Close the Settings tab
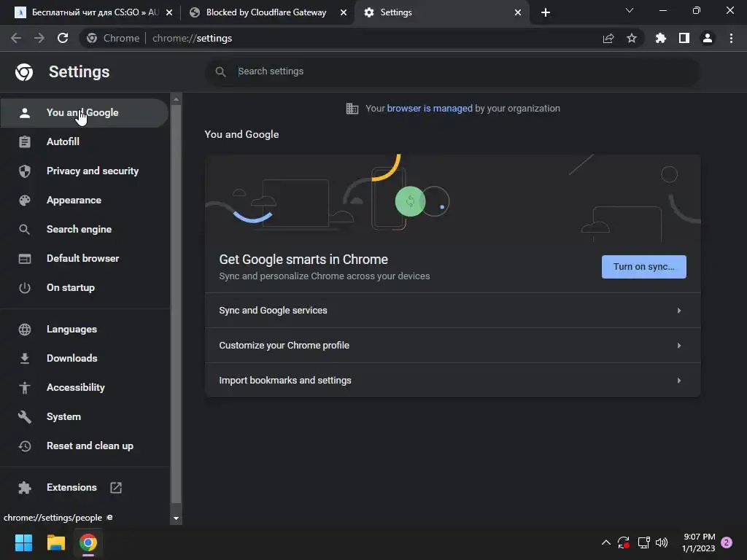This screenshot has width=747, height=560. (518, 12)
